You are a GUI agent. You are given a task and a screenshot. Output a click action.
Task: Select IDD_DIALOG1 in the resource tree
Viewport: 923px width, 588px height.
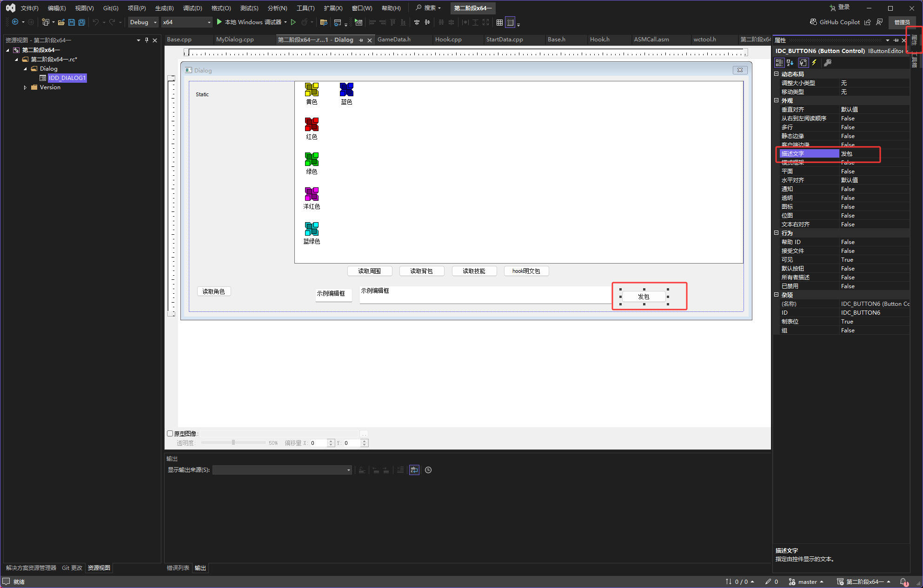tap(67, 78)
